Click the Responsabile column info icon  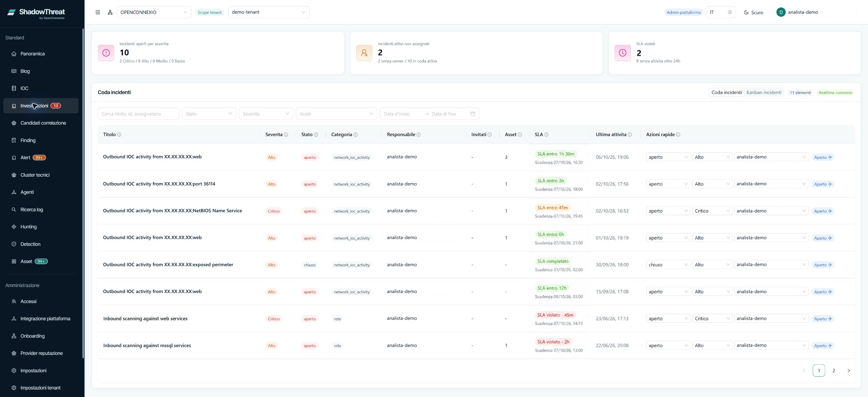point(419,135)
